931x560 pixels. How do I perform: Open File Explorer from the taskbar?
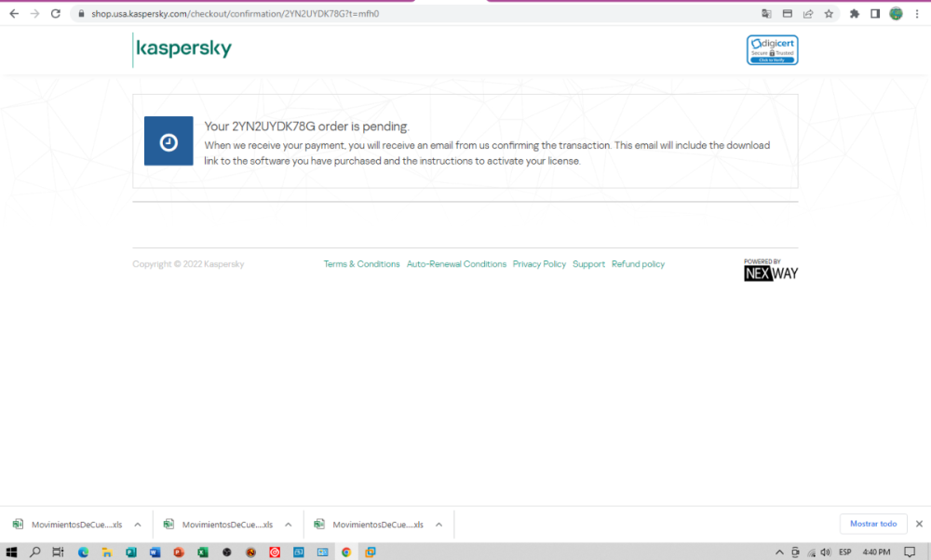(x=107, y=552)
